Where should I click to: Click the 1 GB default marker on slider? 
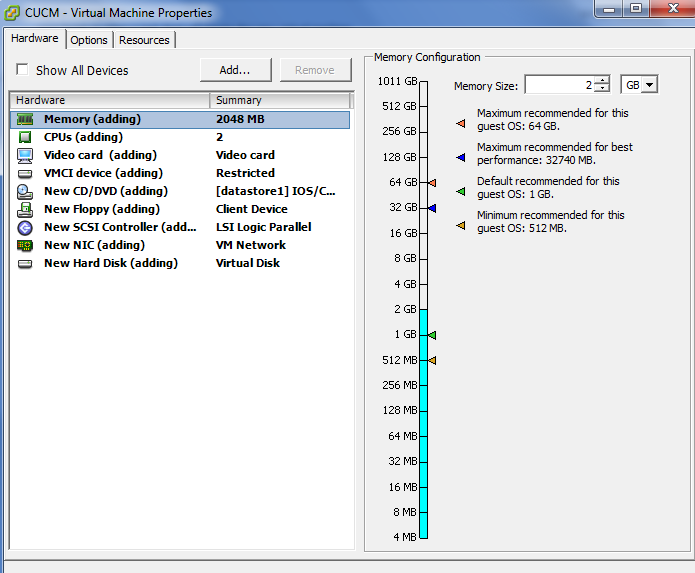pyautogui.click(x=432, y=335)
